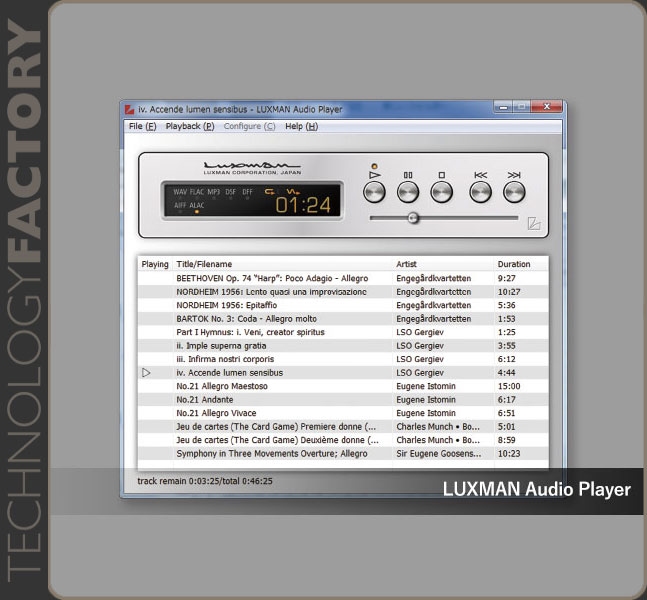Select No.21 Allegro Vivace track
Screen dimensions: 647x600
click(343, 413)
